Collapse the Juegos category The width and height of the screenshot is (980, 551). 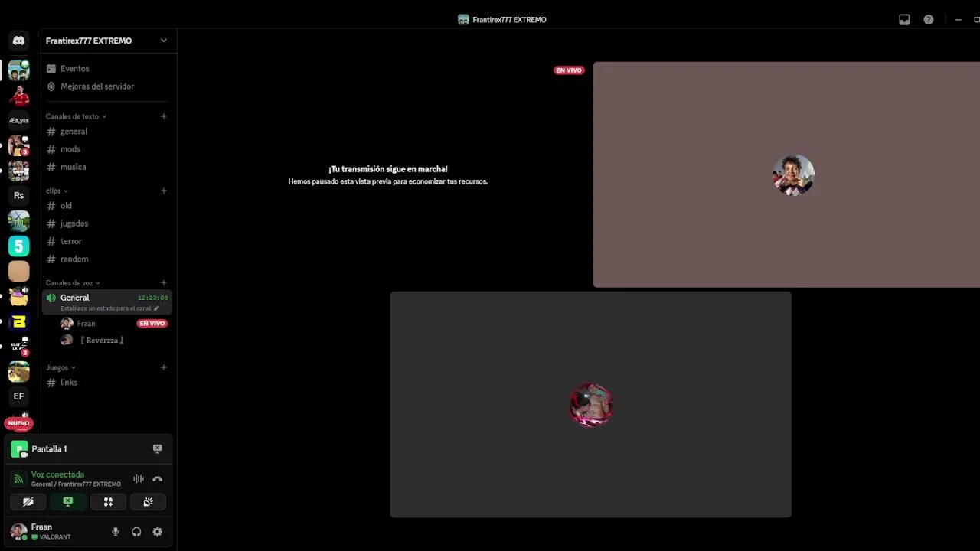60,367
